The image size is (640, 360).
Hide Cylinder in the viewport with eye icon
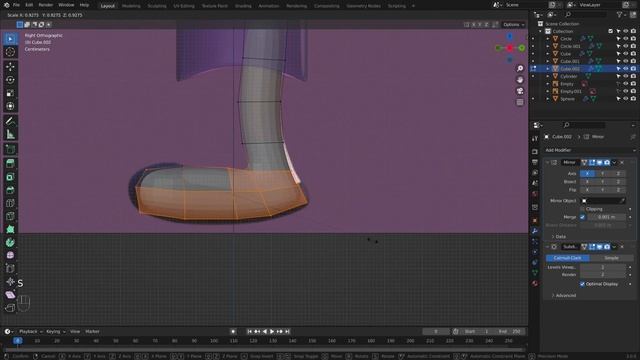(626, 76)
